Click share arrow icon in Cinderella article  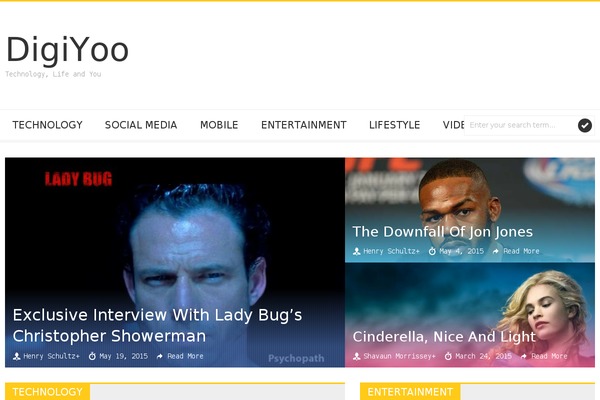coord(523,356)
